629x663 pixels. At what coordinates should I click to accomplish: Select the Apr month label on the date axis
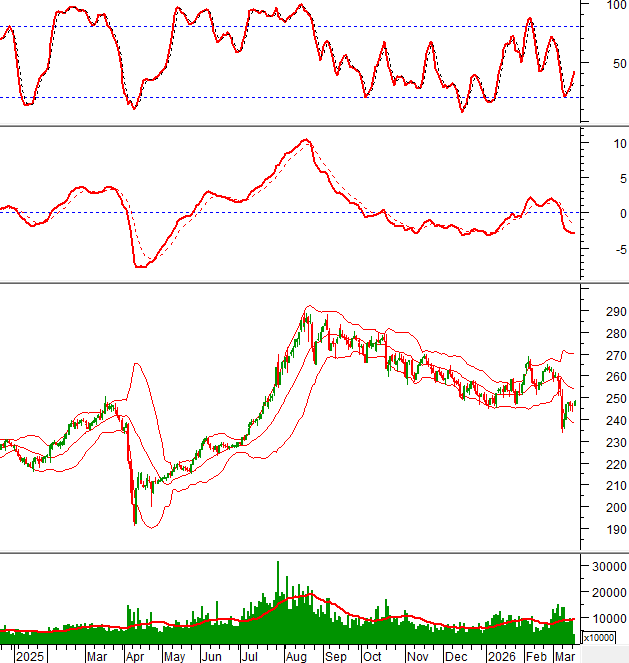[x=135, y=656]
